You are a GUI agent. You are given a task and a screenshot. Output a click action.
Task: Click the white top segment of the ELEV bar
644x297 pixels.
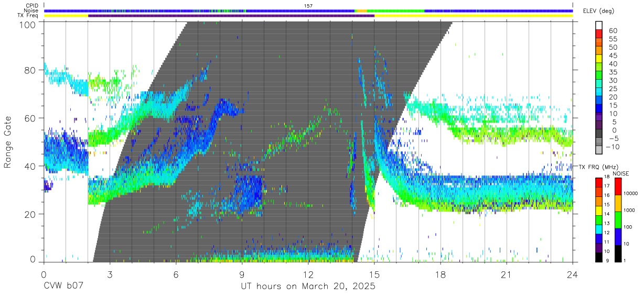tap(599, 26)
